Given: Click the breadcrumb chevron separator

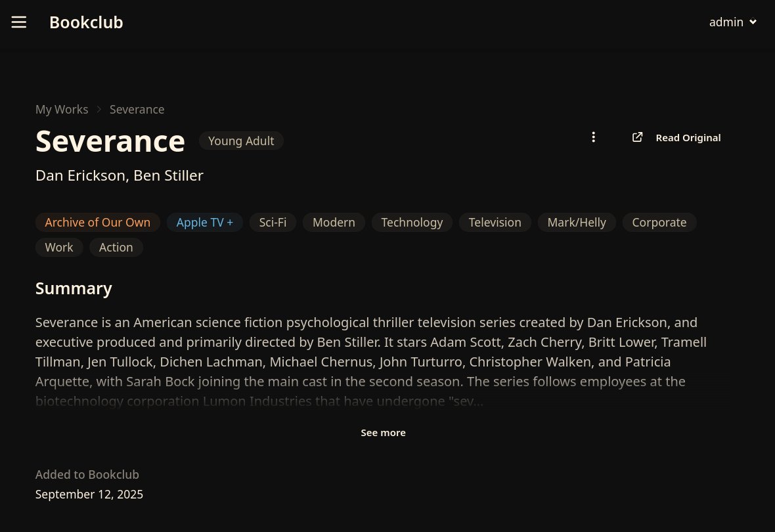Looking at the screenshot, I should pos(99,109).
